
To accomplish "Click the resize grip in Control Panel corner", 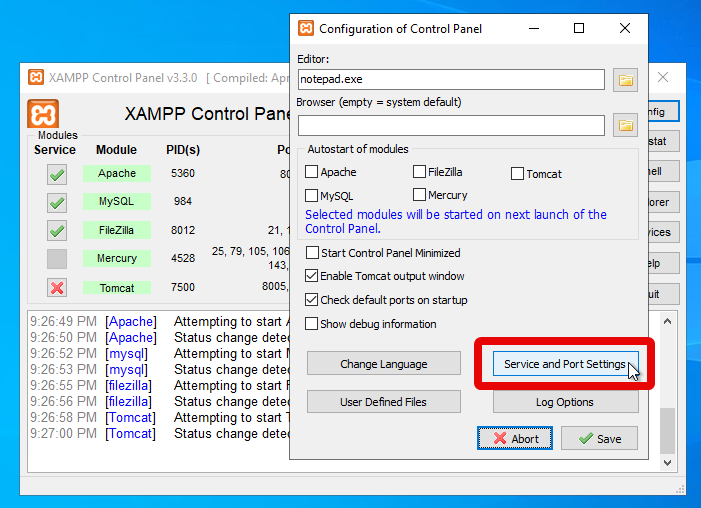I will (680, 490).
